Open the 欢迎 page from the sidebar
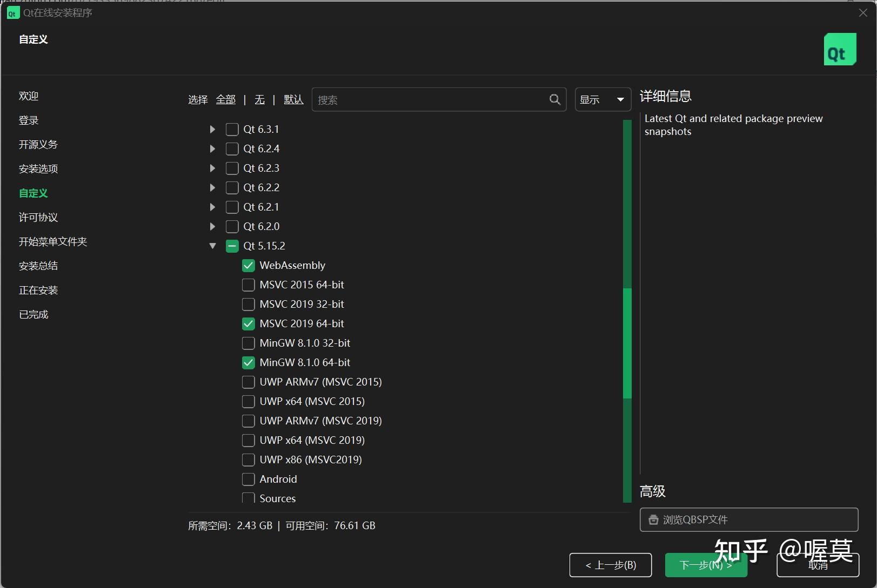 click(29, 96)
